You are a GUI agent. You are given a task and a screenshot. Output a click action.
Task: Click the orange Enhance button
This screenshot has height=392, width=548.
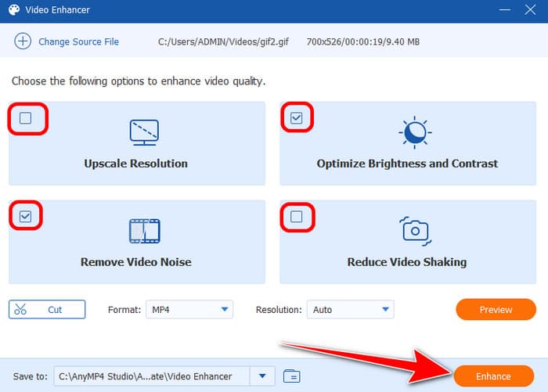493,376
